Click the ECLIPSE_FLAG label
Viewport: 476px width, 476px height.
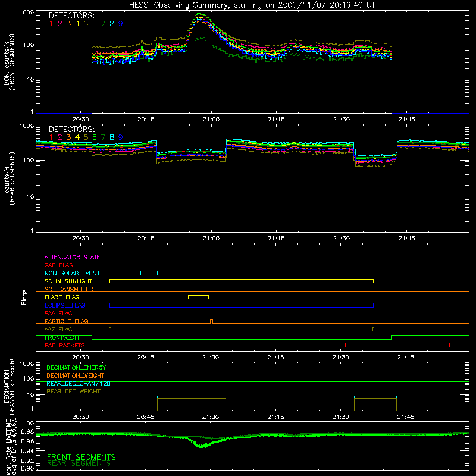(x=65, y=305)
